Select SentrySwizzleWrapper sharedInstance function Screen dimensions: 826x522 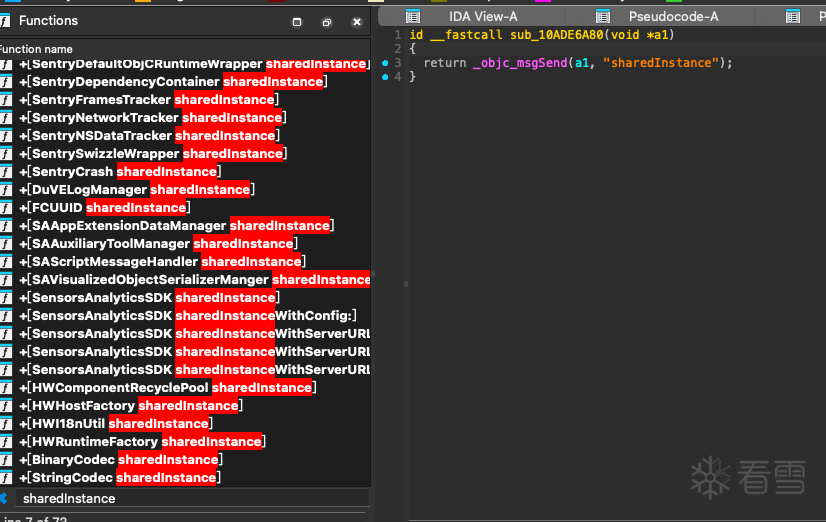tap(185, 153)
